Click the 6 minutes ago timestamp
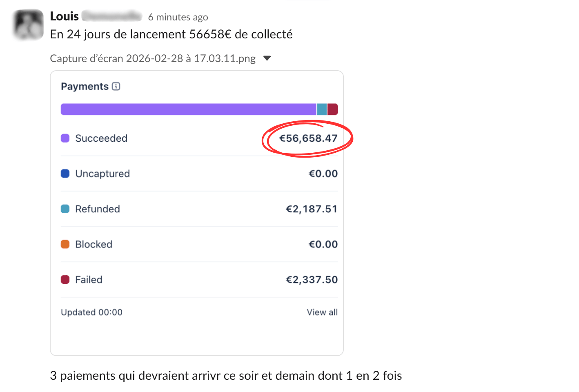Screen dimensions: 579x392 178,17
